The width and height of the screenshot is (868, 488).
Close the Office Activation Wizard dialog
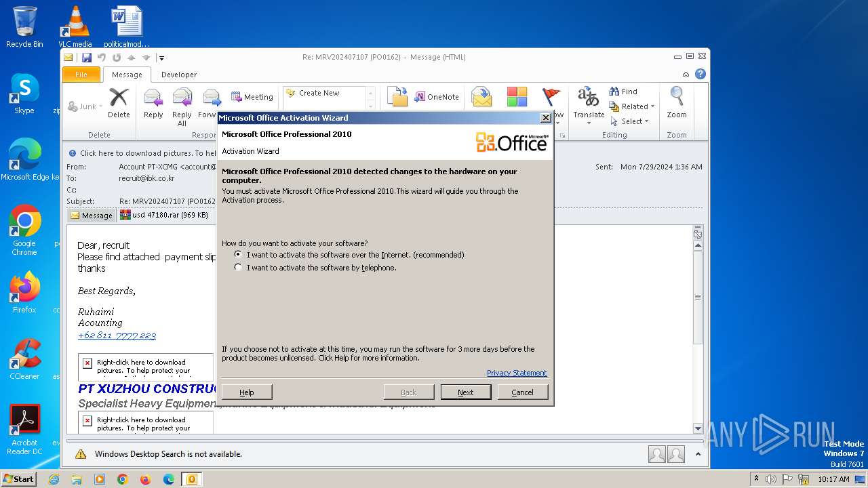pos(546,118)
